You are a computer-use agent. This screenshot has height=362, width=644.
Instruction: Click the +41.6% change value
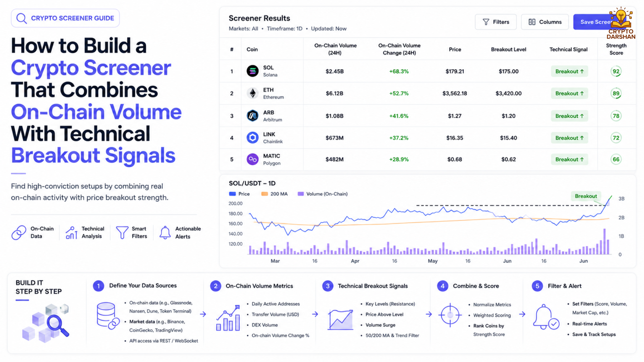pyautogui.click(x=399, y=116)
